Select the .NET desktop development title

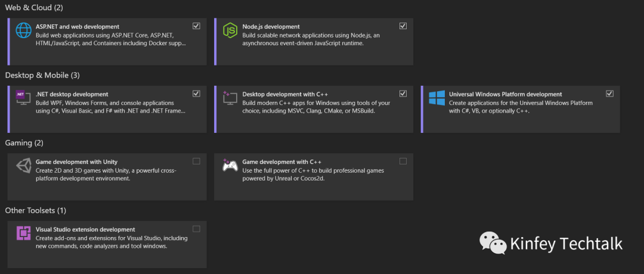pyautogui.click(x=72, y=94)
